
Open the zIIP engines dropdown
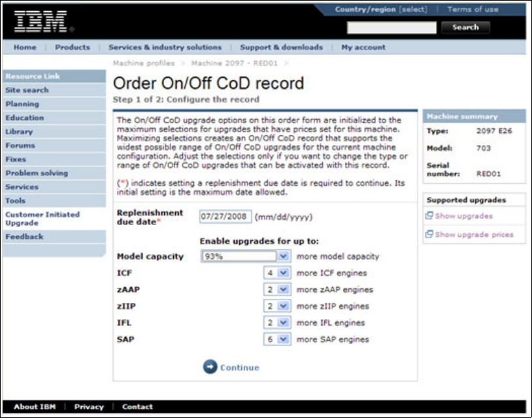pos(277,306)
